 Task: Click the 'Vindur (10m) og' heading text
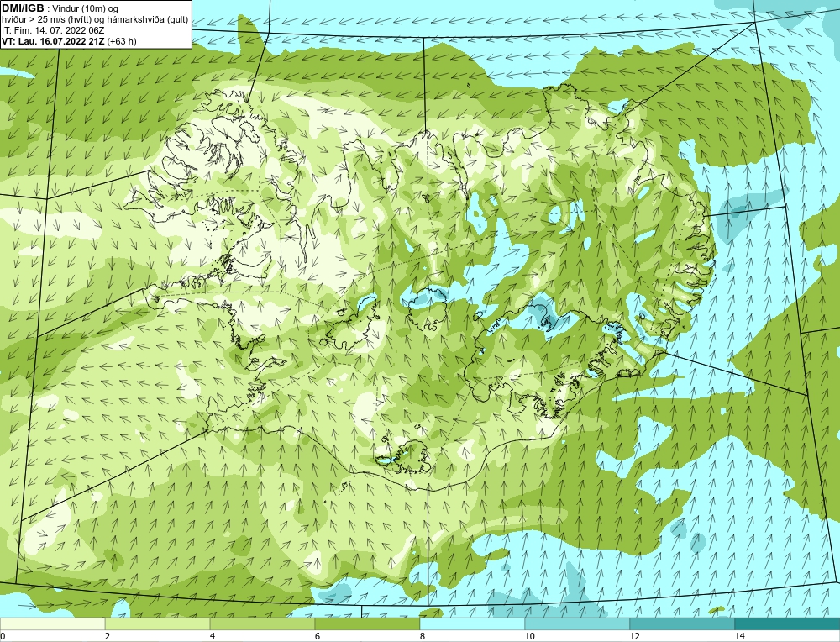(85, 8)
